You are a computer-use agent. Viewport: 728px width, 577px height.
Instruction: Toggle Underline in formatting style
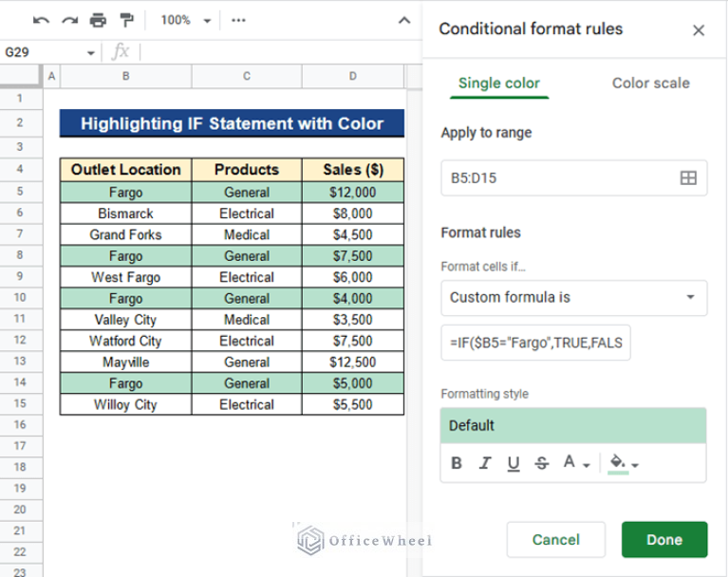[513, 463]
